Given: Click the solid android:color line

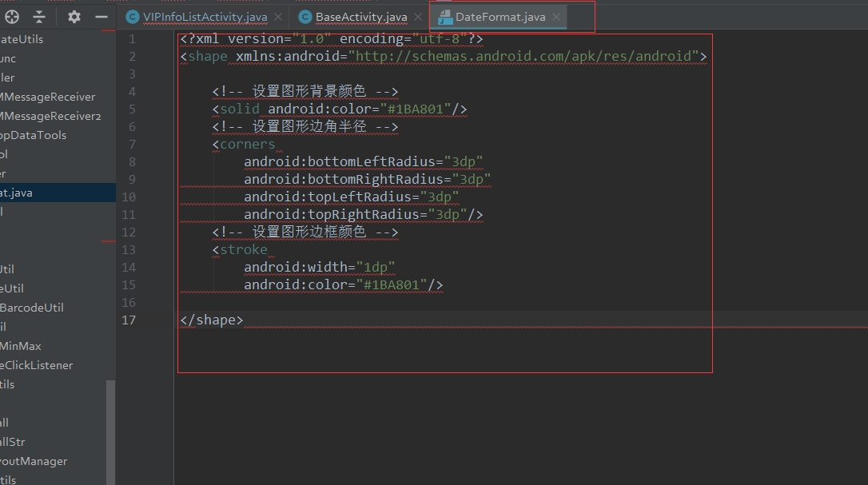Looking at the screenshot, I should coord(340,109).
